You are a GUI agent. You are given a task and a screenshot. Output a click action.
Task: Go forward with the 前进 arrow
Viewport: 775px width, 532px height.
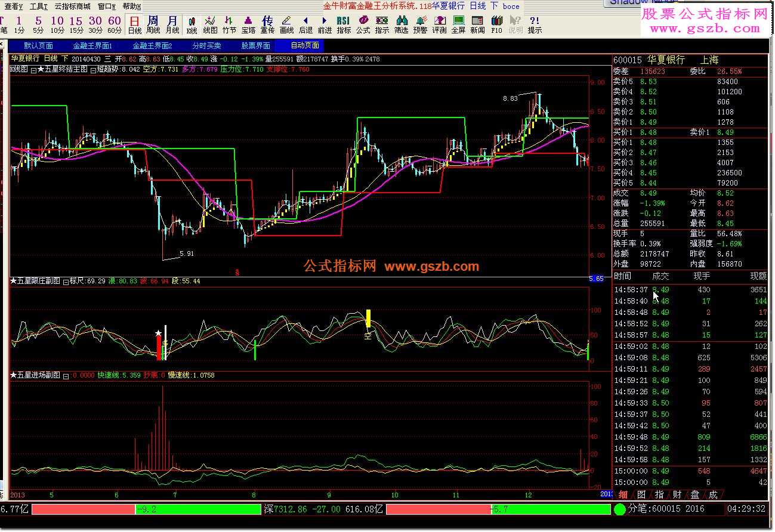(x=325, y=24)
